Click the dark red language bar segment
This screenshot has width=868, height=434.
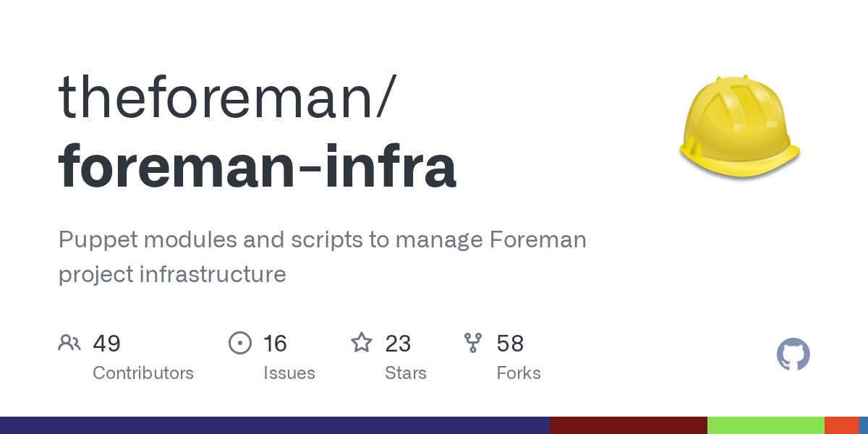coord(628,425)
